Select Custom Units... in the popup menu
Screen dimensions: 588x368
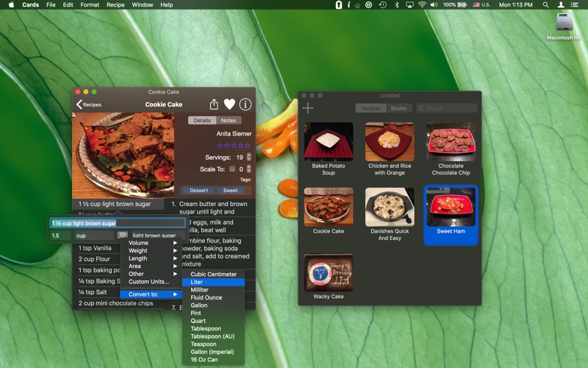149,282
